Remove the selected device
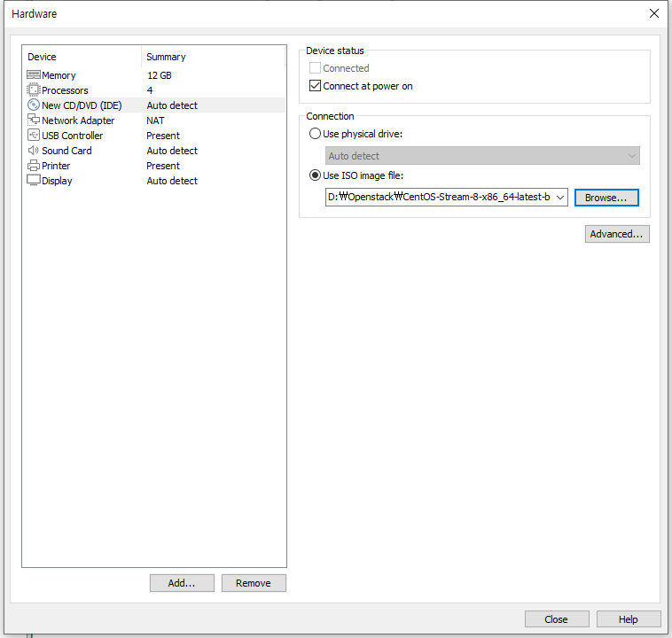672x638 pixels. click(x=254, y=583)
